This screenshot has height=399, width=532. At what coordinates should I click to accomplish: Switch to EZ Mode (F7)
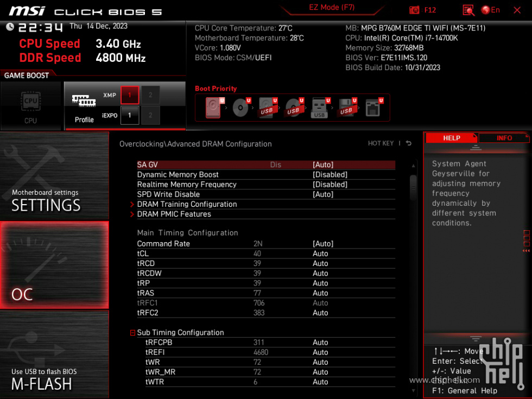pos(332,8)
